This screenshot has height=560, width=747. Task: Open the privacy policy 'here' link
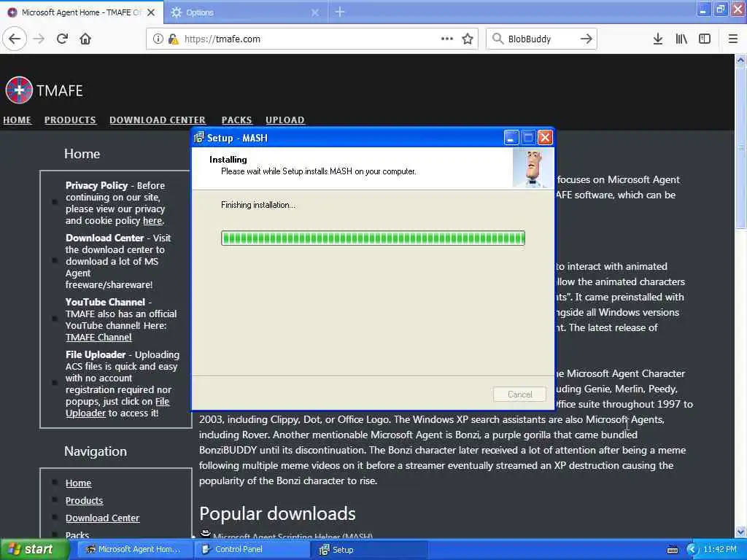click(x=152, y=220)
